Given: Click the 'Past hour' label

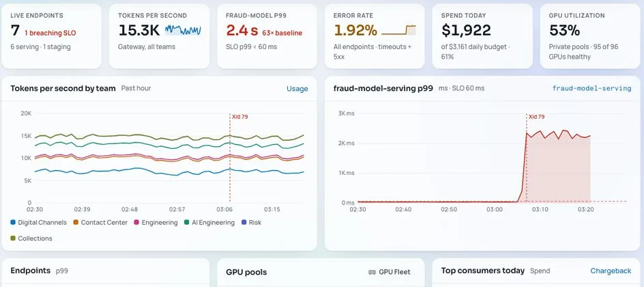Looking at the screenshot, I should pos(136,88).
